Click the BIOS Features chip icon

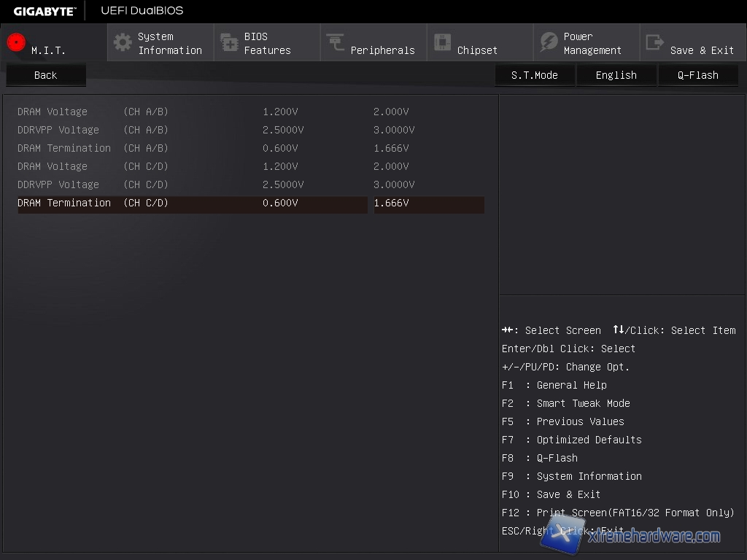(229, 42)
